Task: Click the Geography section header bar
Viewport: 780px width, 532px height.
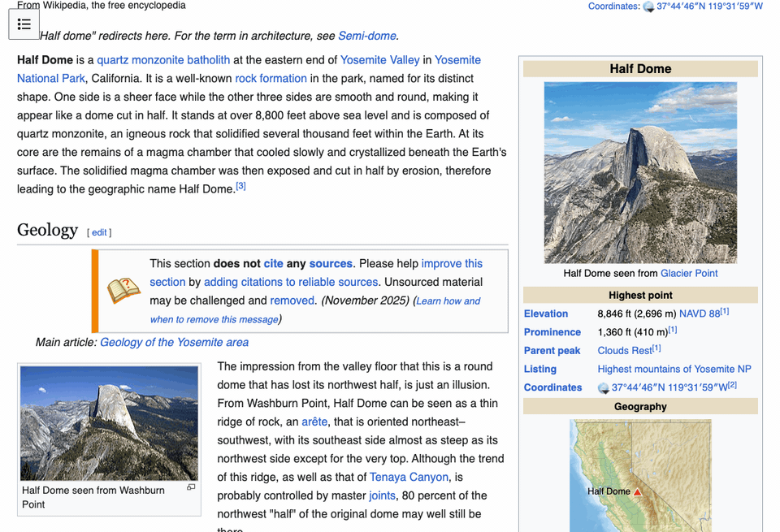Action: click(640, 406)
